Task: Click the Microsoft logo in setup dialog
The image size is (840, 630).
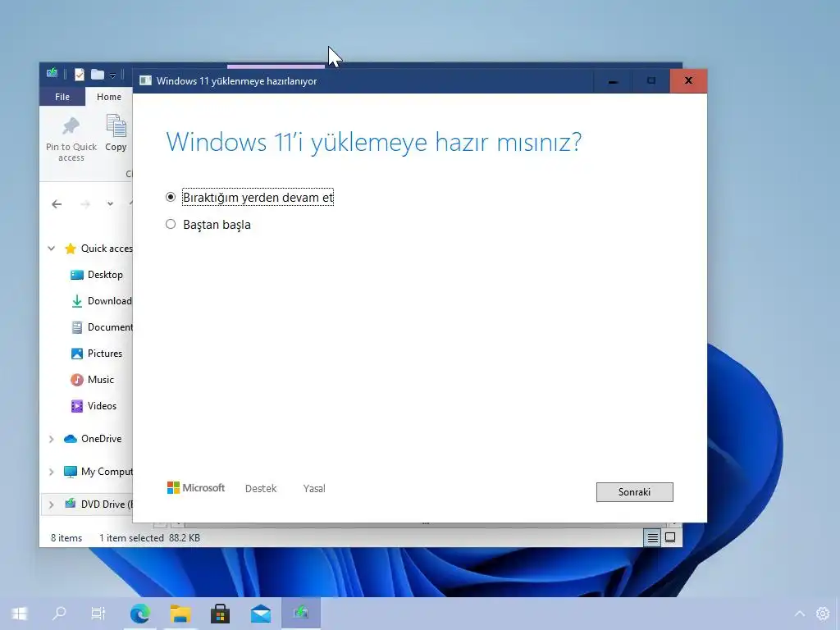Action: pyautogui.click(x=196, y=488)
